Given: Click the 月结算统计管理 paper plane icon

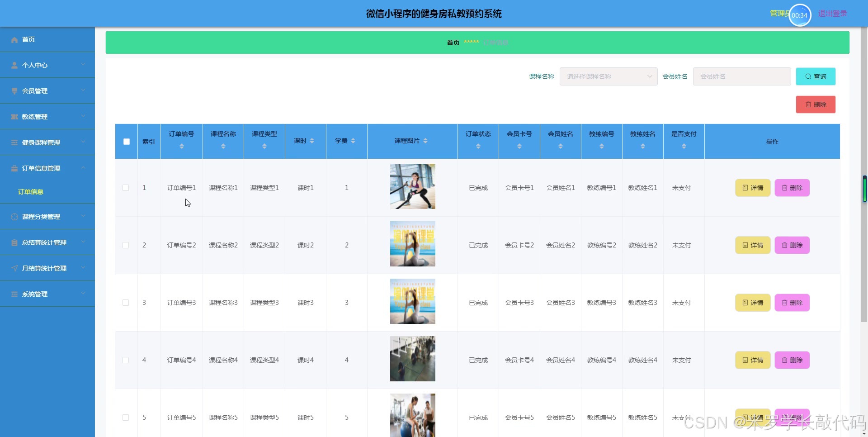Looking at the screenshot, I should (x=14, y=269).
